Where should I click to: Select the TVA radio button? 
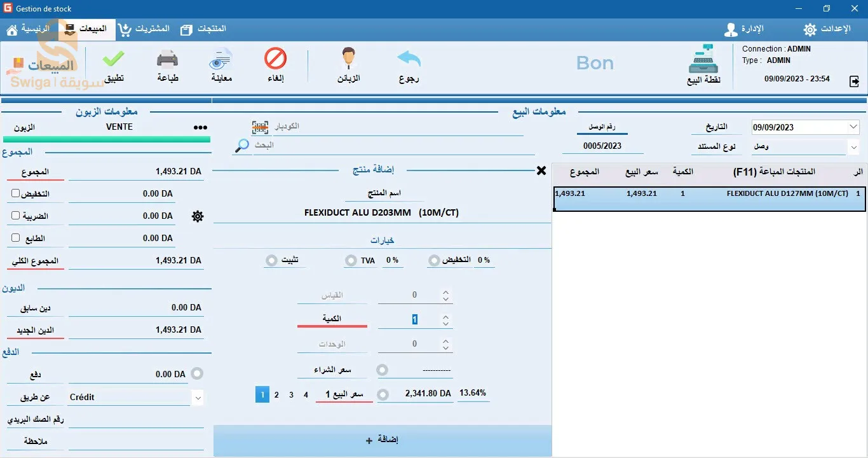coord(351,260)
